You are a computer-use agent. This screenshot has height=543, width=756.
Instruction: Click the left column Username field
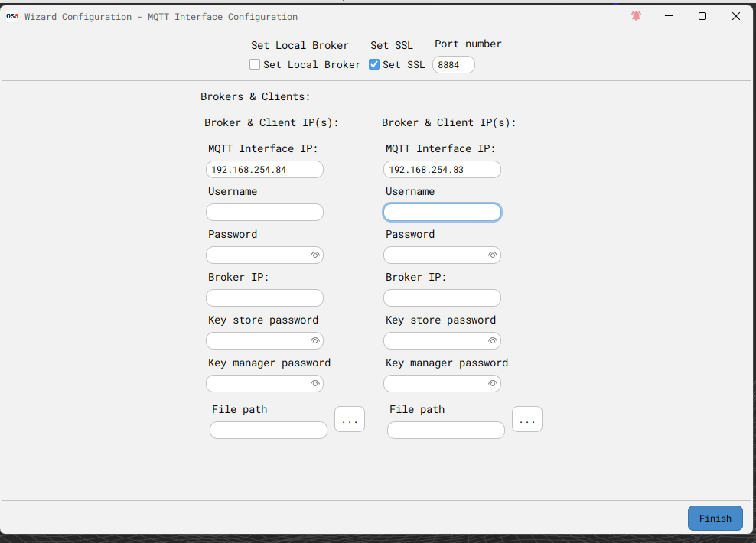(x=265, y=213)
